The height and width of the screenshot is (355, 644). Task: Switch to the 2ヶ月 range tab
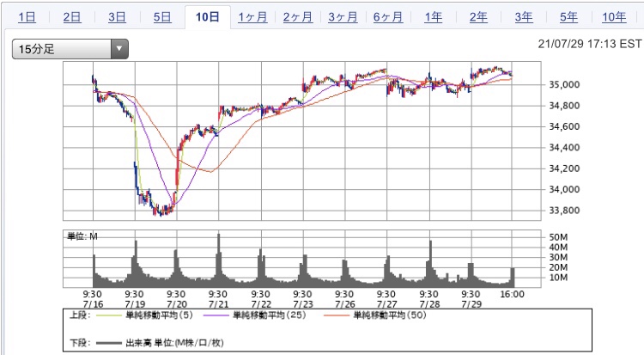[298, 17]
